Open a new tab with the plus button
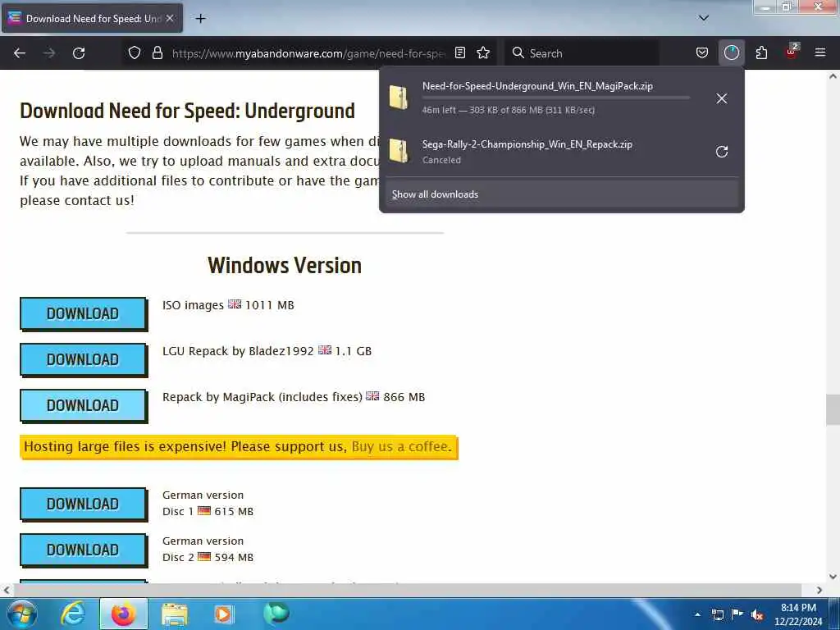 200,18
